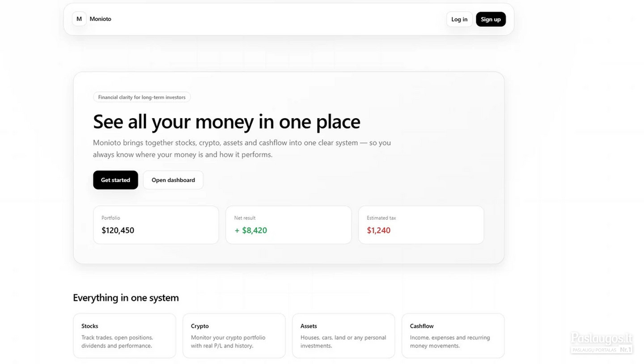Click the 'Income, expenses and recurring' description
Viewport: 644px width, 364px height.
450,342
